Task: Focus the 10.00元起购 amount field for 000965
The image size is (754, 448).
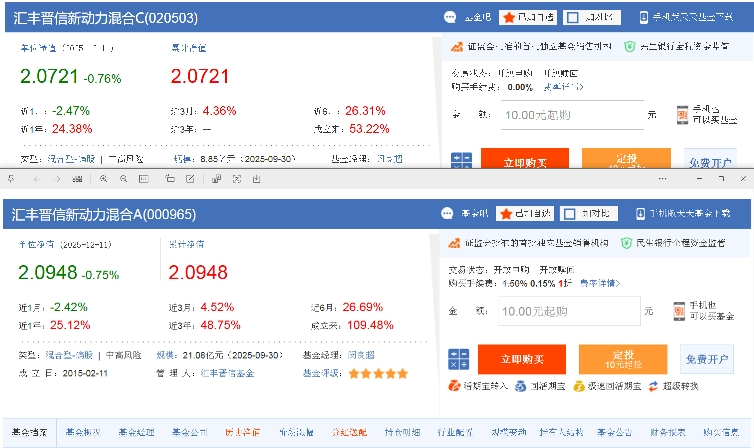Action: click(x=569, y=311)
